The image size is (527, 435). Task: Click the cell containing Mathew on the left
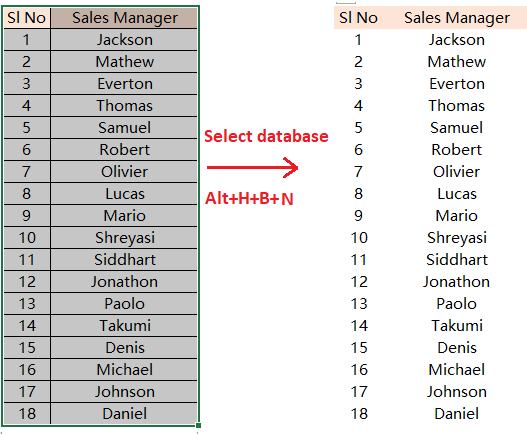124,62
